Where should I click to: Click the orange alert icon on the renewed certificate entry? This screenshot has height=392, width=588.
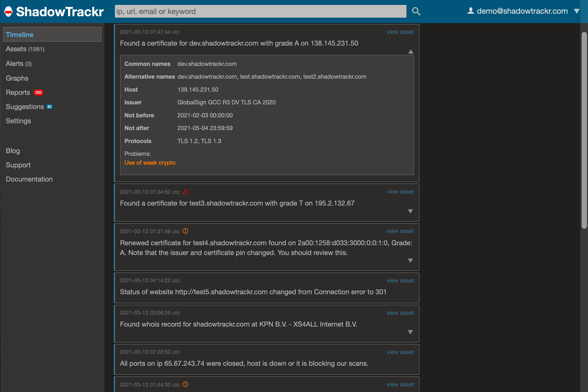pyautogui.click(x=185, y=231)
